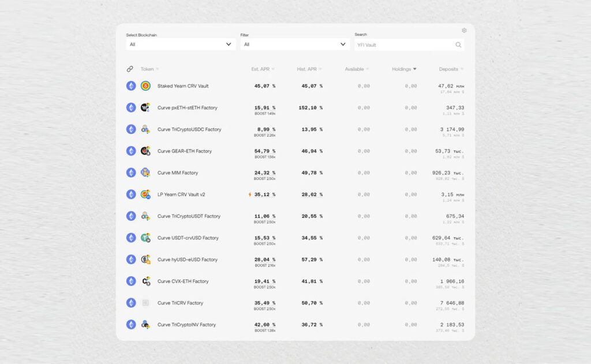
Task: Open Curve TriCryptoUSDT Factory vault
Action: click(189, 216)
